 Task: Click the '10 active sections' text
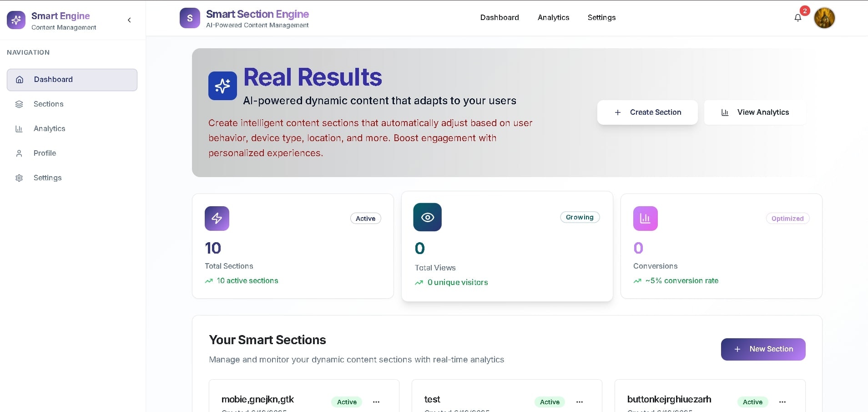(x=247, y=281)
